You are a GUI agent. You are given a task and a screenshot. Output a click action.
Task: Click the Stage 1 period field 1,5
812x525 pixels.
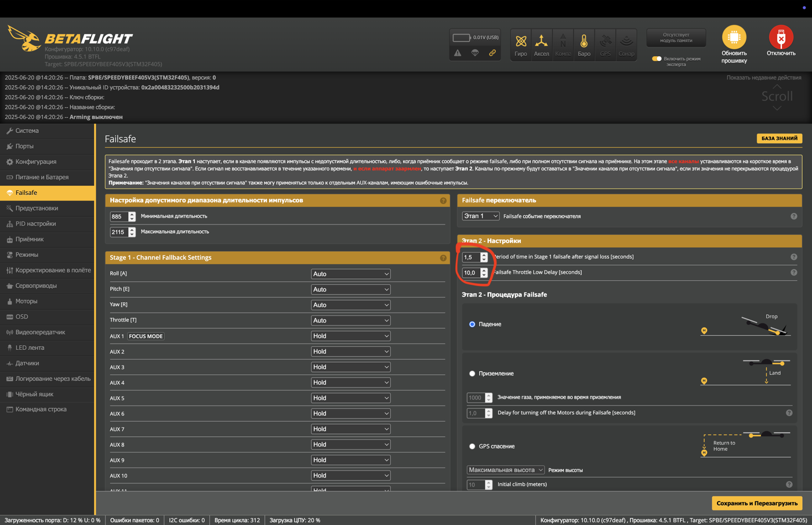click(474, 257)
